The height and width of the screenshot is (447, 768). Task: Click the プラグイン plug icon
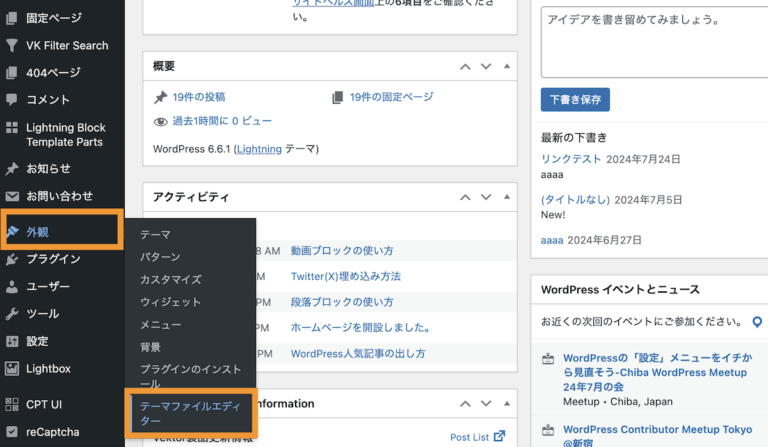(12, 259)
